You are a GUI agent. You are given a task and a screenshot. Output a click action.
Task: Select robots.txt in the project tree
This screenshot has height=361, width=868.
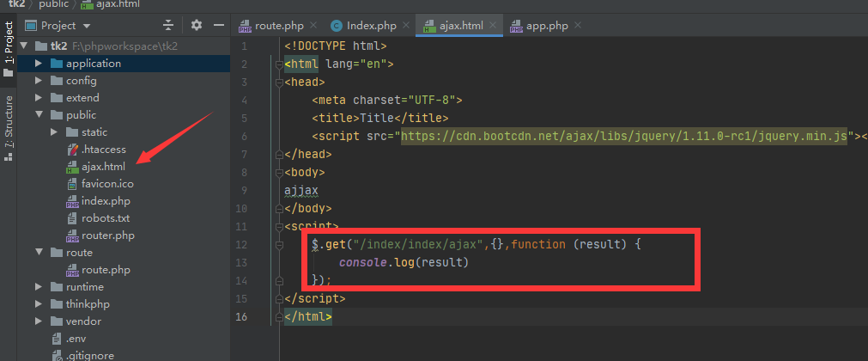pyautogui.click(x=106, y=218)
